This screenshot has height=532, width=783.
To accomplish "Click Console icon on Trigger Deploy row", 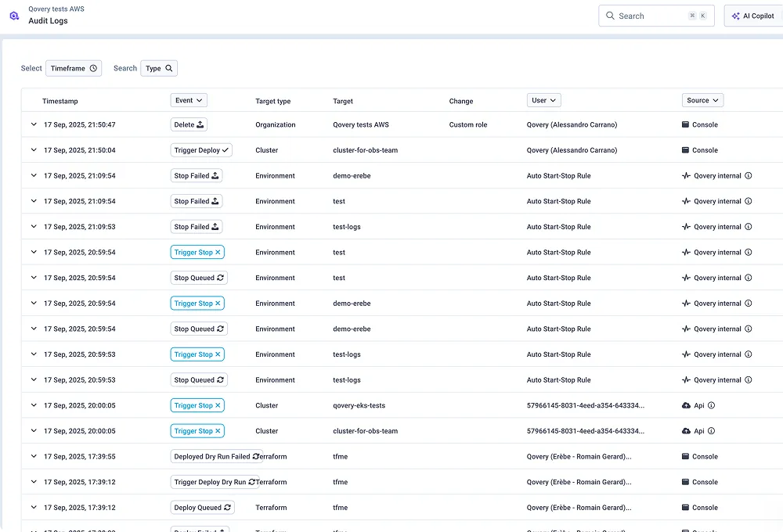I will click(x=686, y=149).
